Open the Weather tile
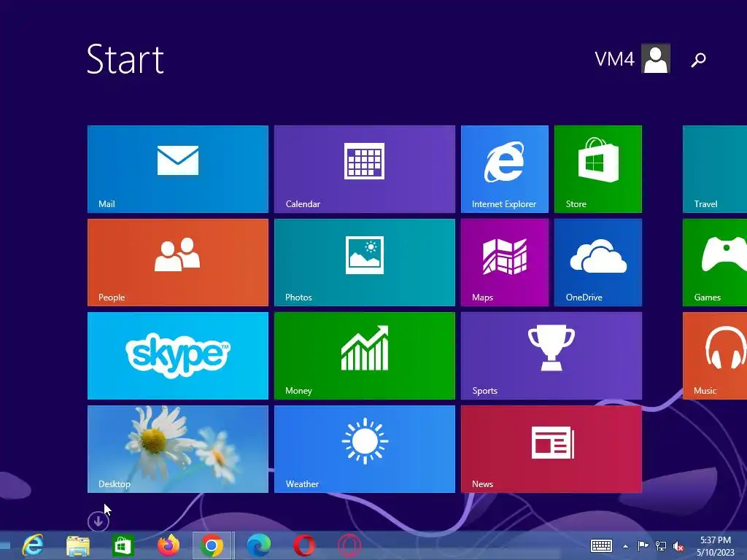 (365, 449)
